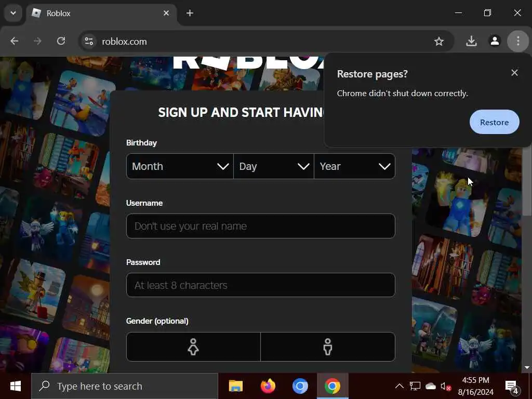The image size is (532, 399).
Task: Dismiss the Restore pages popup
Action: click(514, 73)
